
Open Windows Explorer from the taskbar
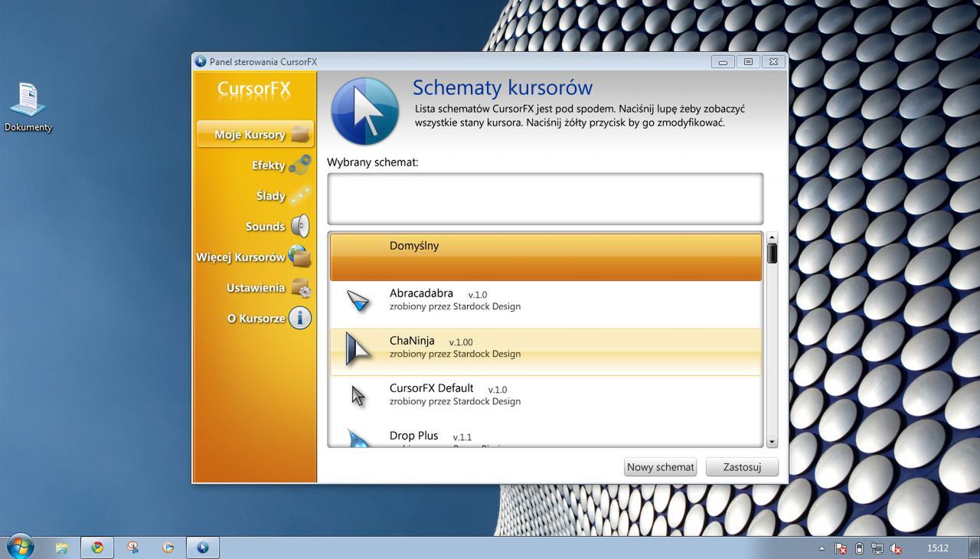point(62,548)
